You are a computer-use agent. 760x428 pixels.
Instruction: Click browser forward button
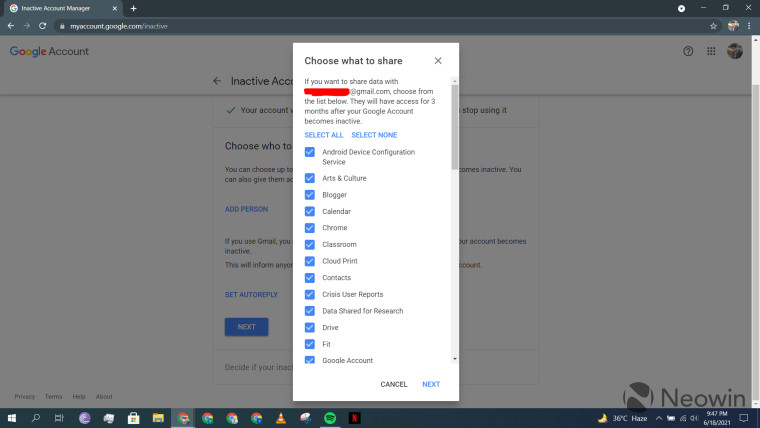point(27,26)
